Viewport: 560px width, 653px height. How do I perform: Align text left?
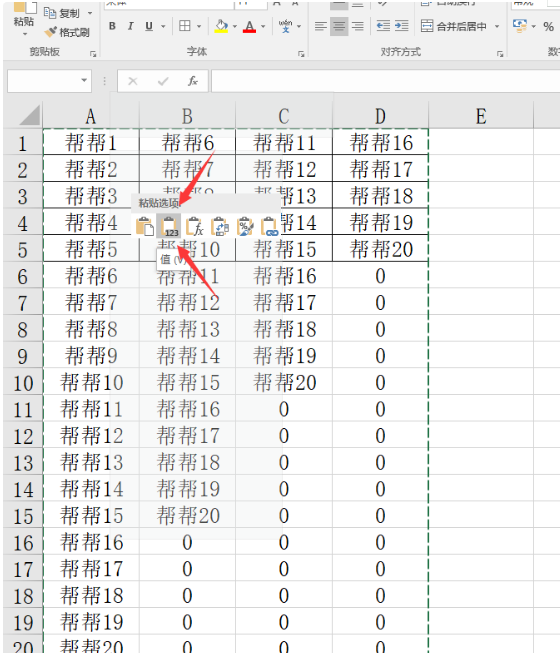[321, 26]
